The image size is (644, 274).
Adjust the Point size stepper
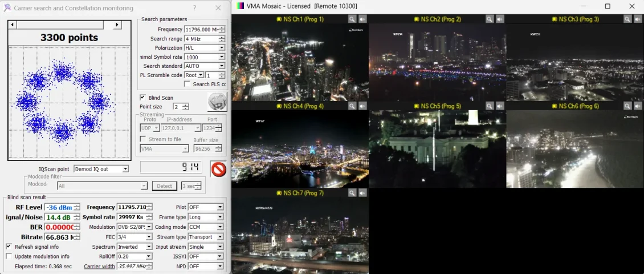pos(186,107)
